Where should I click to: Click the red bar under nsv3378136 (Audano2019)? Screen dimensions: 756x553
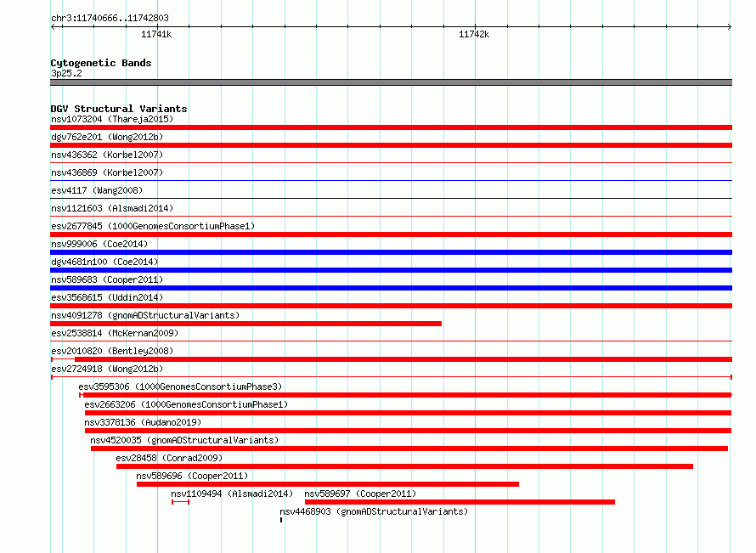pos(408,431)
